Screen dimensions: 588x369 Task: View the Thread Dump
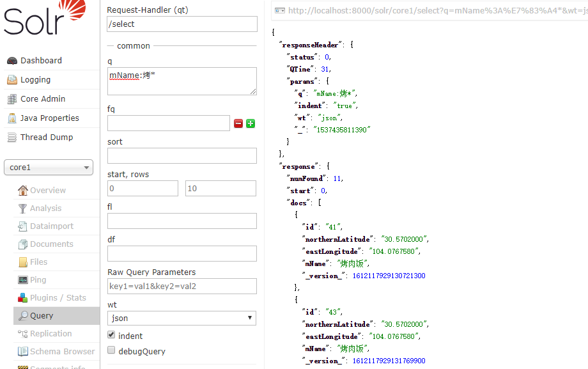pos(47,137)
